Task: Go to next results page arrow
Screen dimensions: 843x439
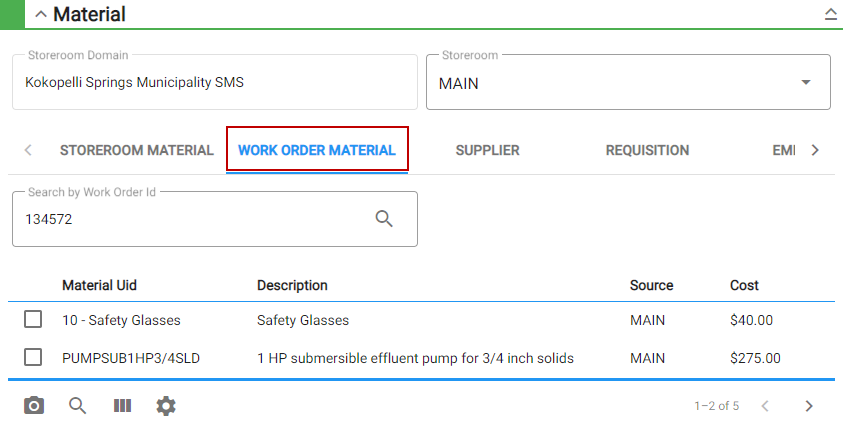Action: (809, 406)
